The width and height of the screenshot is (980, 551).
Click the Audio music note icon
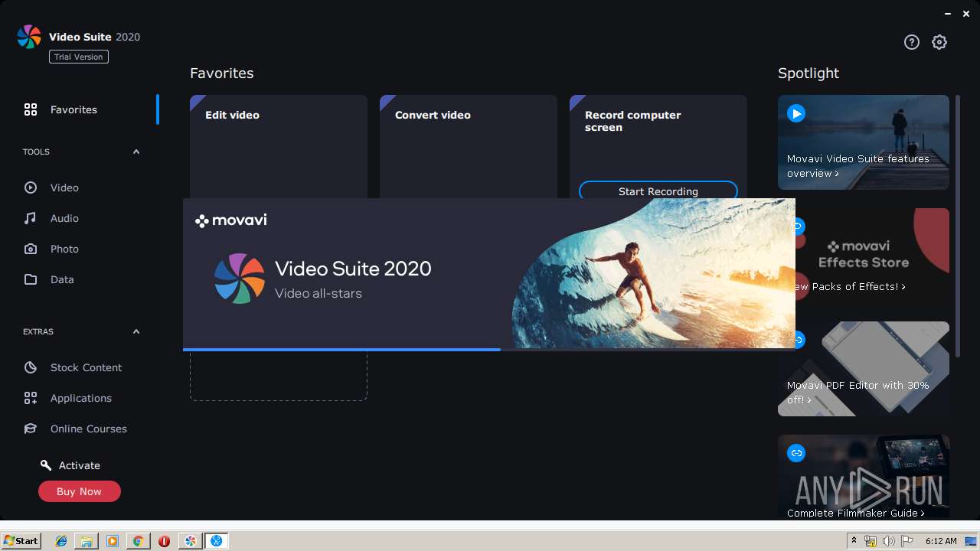coord(31,218)
